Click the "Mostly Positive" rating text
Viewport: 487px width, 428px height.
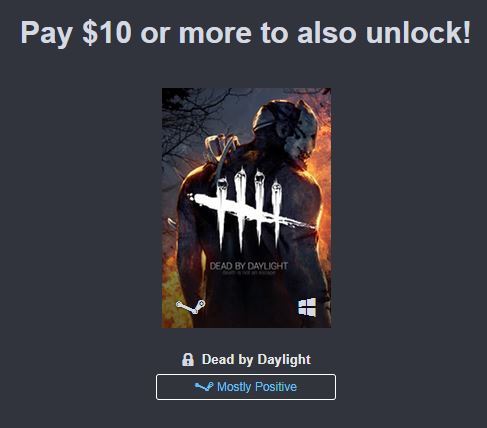point(257,387)
